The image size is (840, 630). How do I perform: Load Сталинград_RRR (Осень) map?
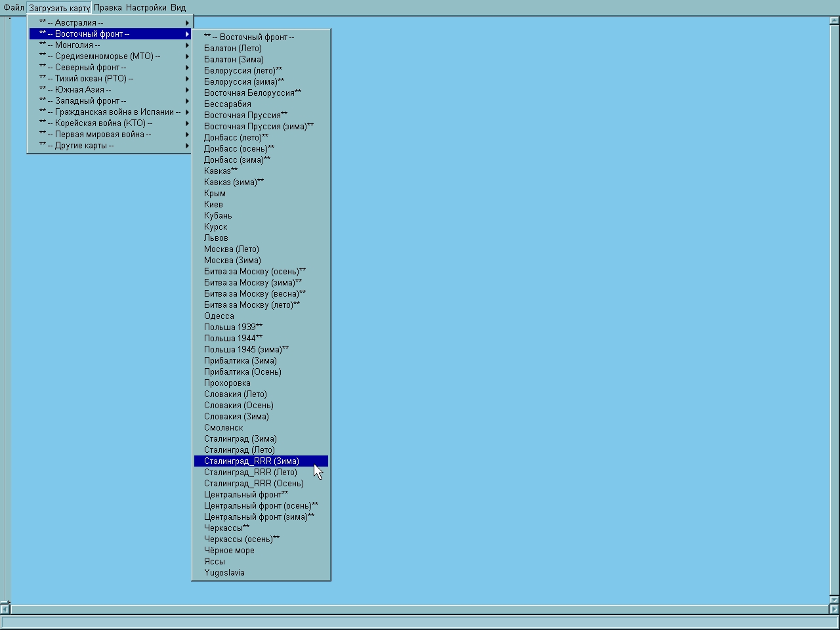(261, 484)
